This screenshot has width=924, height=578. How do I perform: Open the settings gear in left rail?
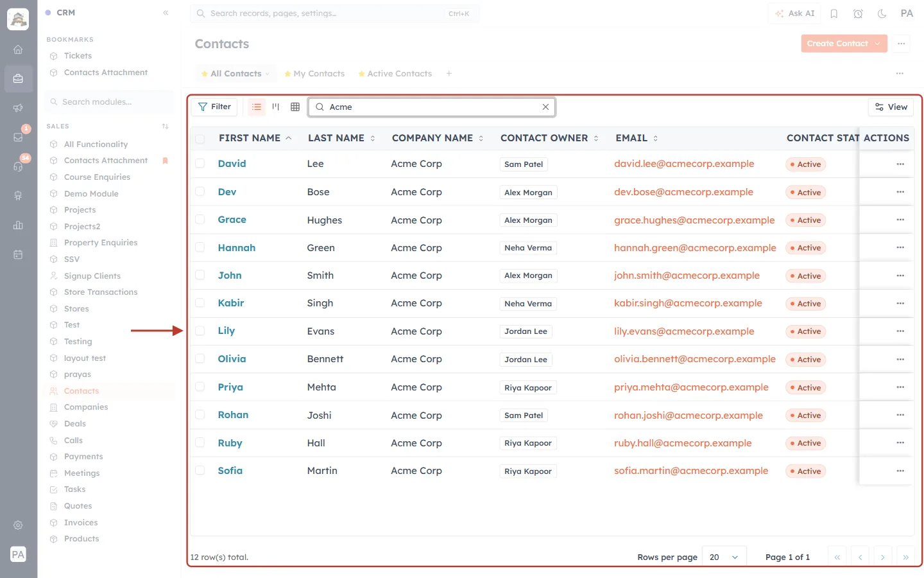tap(18, 525)
